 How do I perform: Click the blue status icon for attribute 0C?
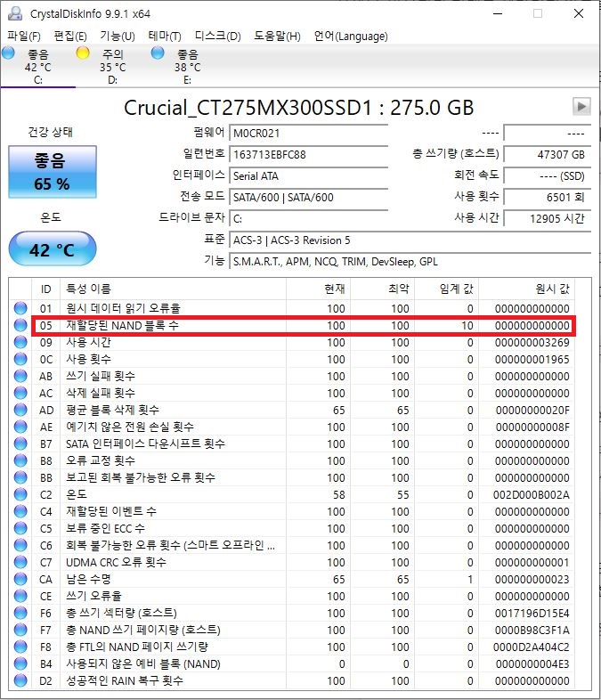point(20,359)
